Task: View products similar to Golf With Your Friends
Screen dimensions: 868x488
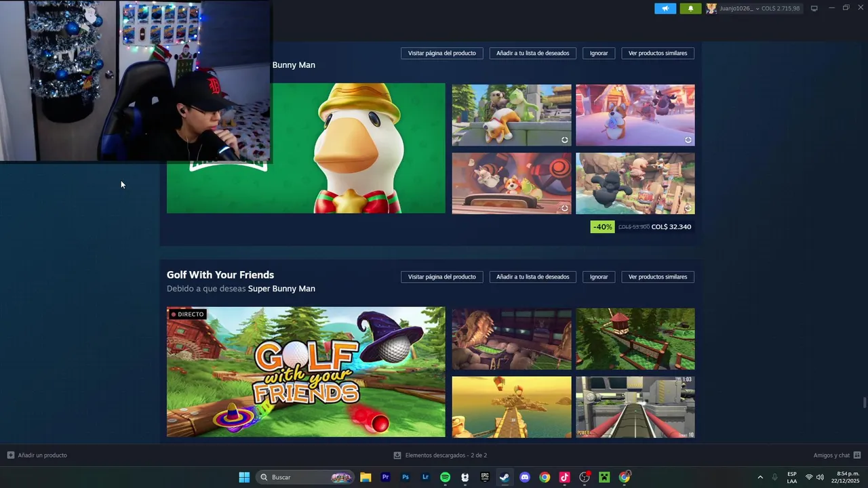Action: (x=658, y=277)
